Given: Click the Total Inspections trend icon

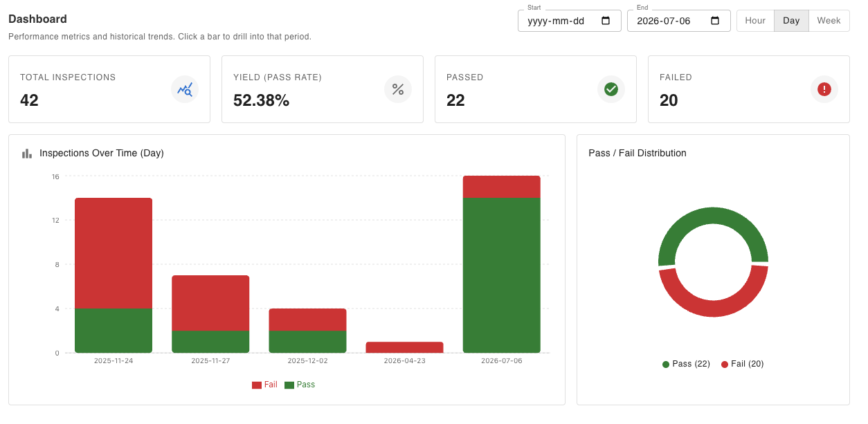Looking at the screenshot, I should (x=185, y=89).
